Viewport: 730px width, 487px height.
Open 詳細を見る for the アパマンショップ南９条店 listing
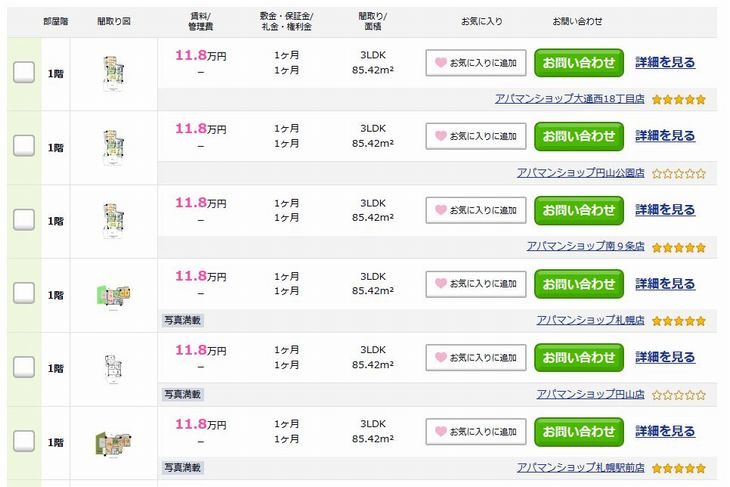click(665, 210)
